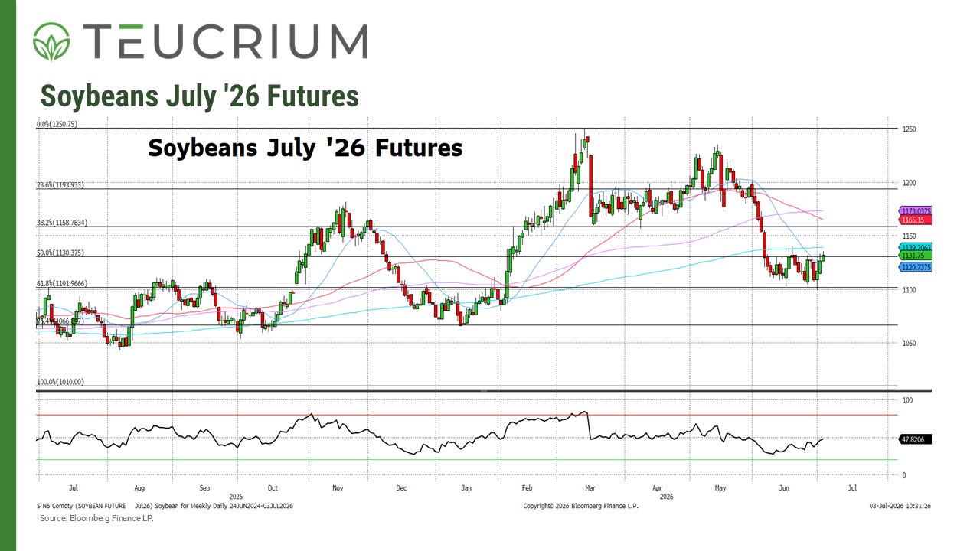980x551 pixels.
Task: Click the Jun month label on time axis
Action: pyautogui.click(x=784, y=487)
